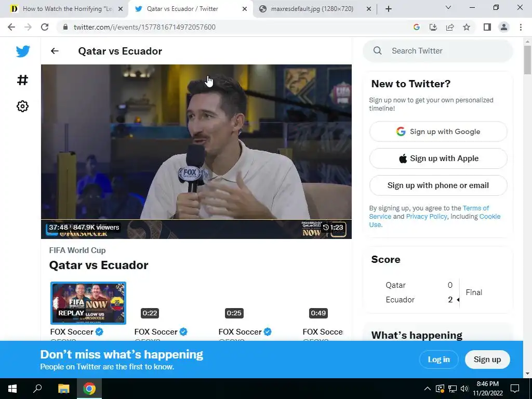The width and height of the screenshot is (532, 399).
Task: Open the Privacy Policy link
Action: point(427,217)
